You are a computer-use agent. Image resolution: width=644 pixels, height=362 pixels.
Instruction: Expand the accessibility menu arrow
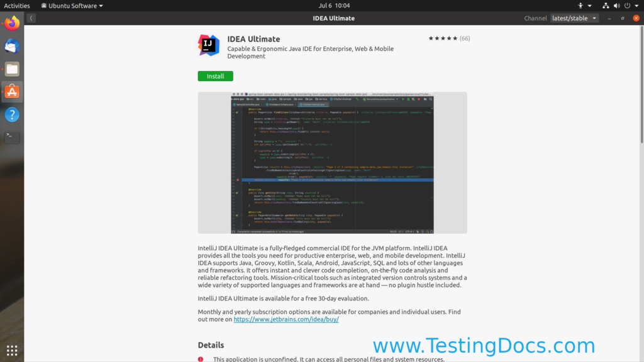[590, 5]
